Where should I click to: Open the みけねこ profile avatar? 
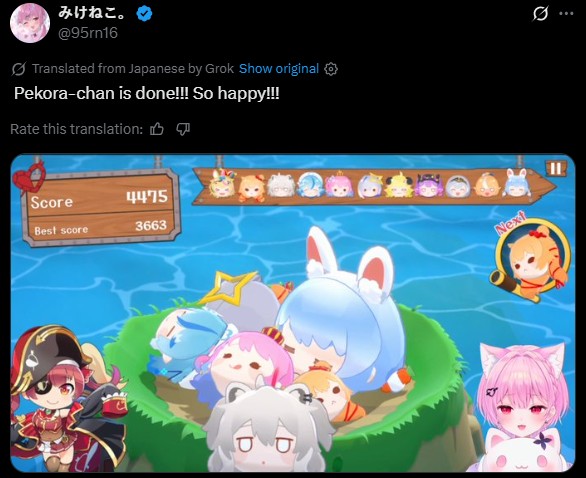coord(30,23)
